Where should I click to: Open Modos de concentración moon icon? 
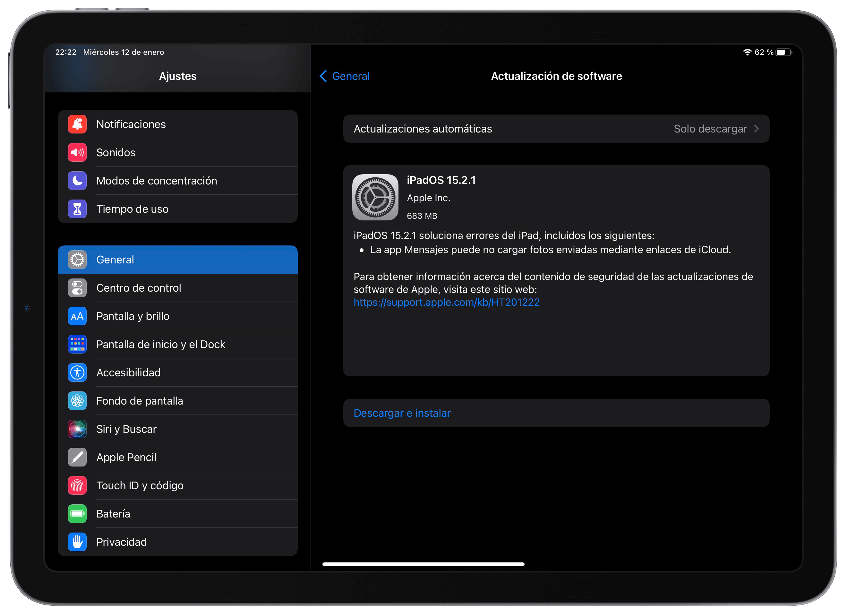(77, 180)
